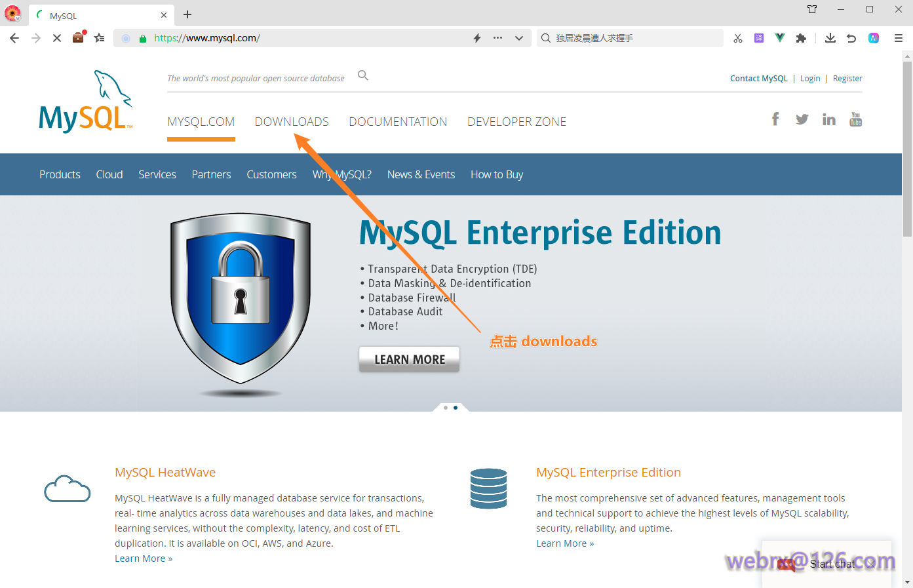Open the downloads arrow icon in toolbar
The height and width of the screenshot is (588, 913).
[830, 38]
